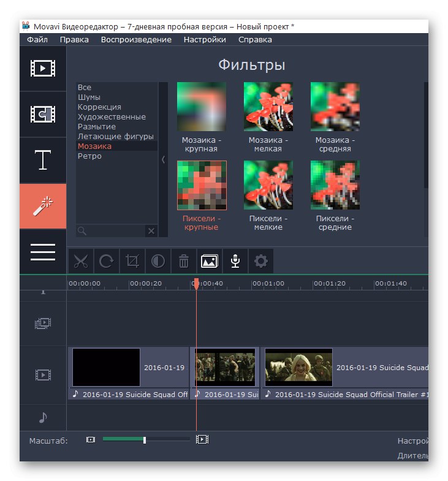Choose the Пиксели - мелкие filter thumbnail

click(x=268, y=185)
